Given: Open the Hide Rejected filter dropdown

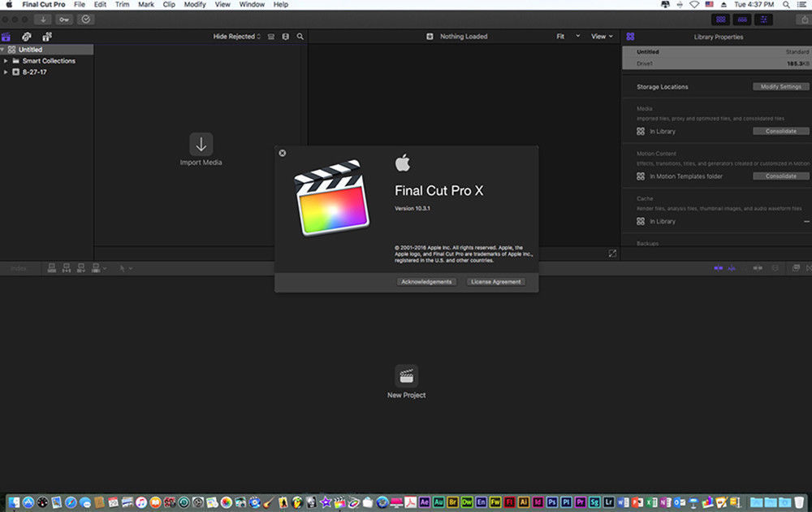Looking at the screenshot, I should (x=236, y=37).
